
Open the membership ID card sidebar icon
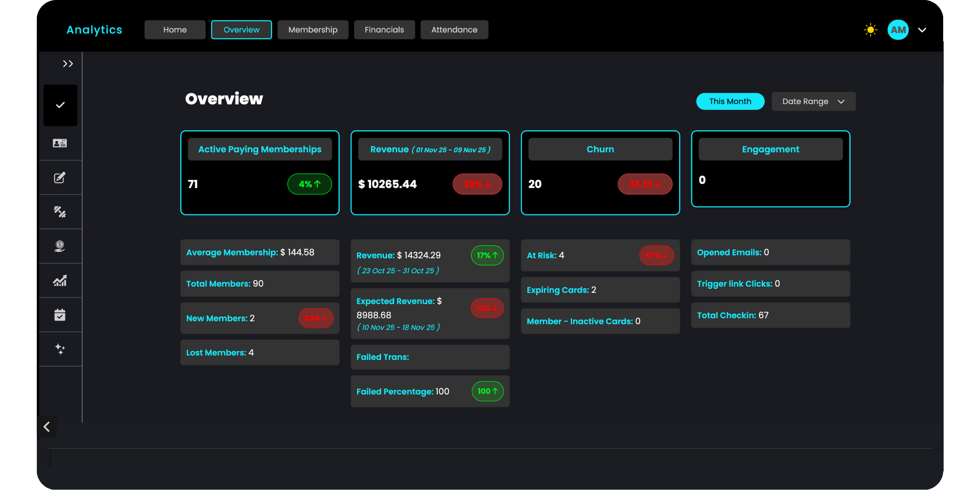[60, 143]
